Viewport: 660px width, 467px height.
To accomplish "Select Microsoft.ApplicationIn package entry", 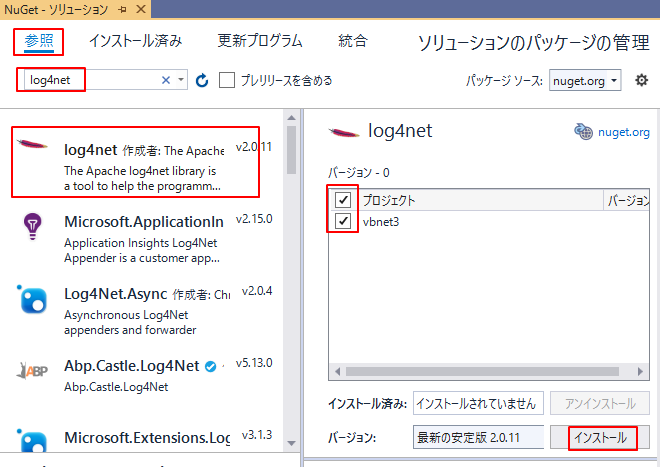I will (142, 239).
